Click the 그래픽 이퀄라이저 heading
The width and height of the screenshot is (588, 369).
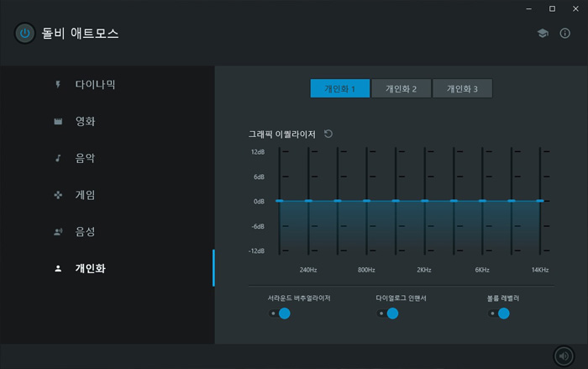pos(282,134)
